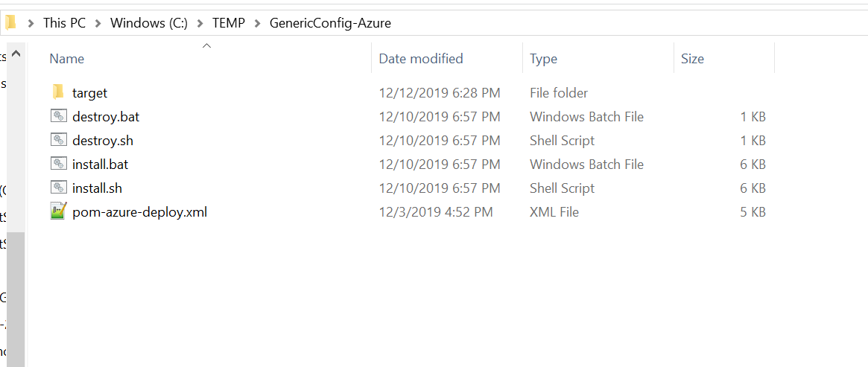This screenshot has height=367, width=868.
Task: Click GenericConfig-Azure in the address path
Action: point(330,23)
